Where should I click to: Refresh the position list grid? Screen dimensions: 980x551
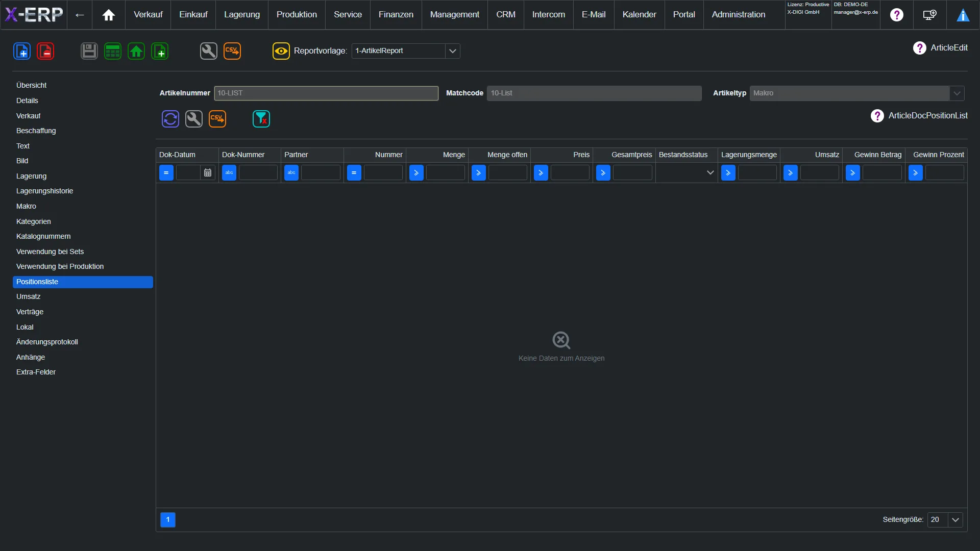click(x=170, y=119)
